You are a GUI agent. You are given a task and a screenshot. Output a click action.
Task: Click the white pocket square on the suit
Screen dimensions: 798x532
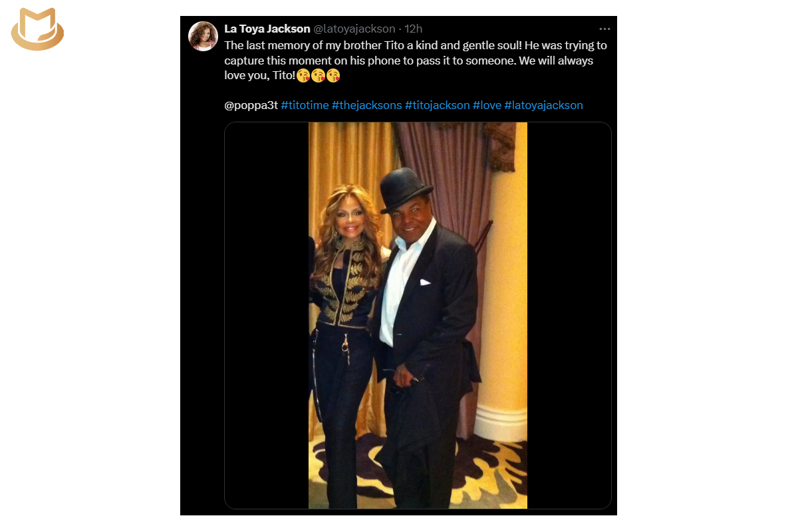[426, 282]
